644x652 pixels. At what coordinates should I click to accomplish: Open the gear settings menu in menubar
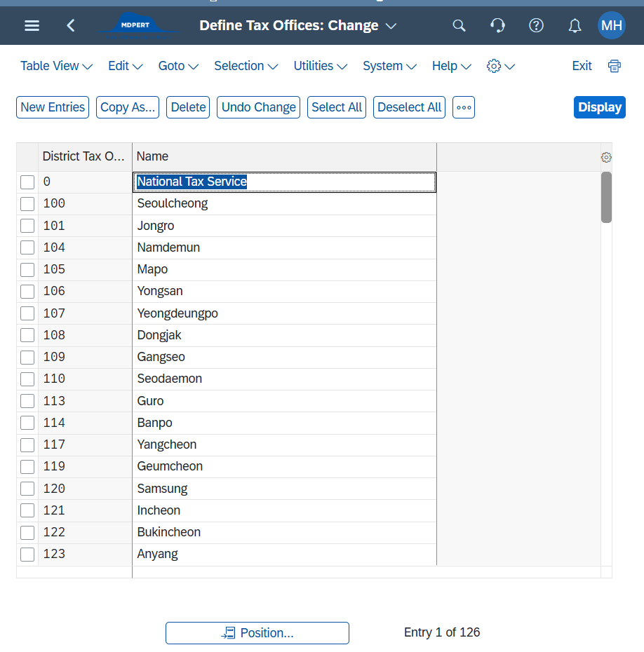tap(500, 66)
